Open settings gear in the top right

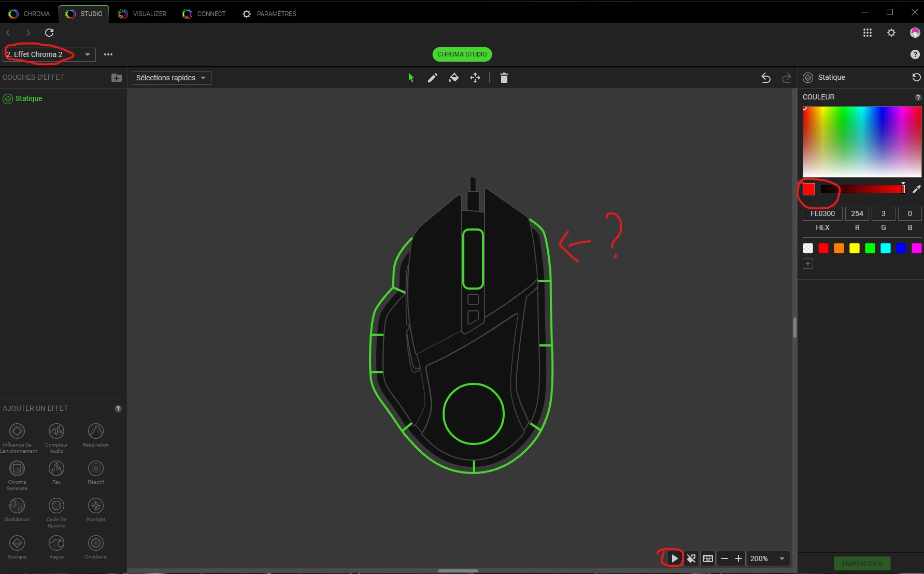coord(891,33)
